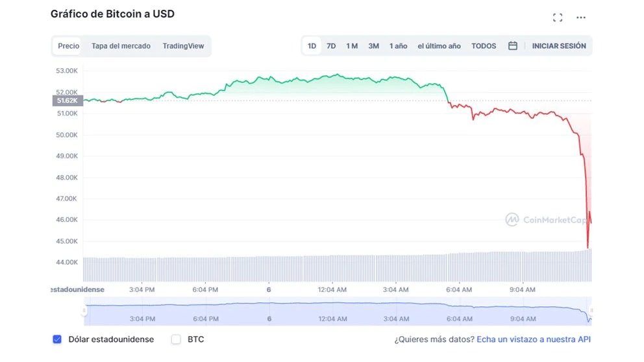The height and width of the screenshot is (362, 644).
Task: Select the TODOS time range
Action: [x=484, y=46]
